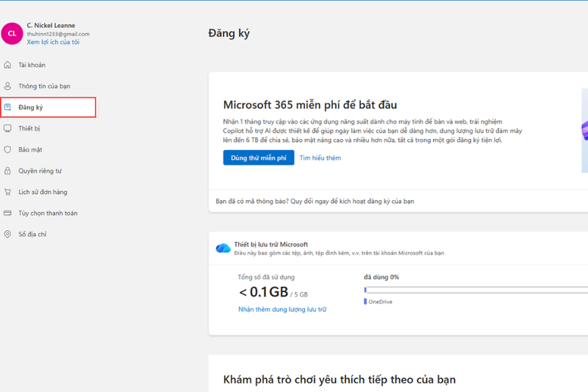Image resolution: width=588 pixels, height=392 pixels.
Task: Click Khám phá trò chơi yêu thích heading
Action: (340, 379)
